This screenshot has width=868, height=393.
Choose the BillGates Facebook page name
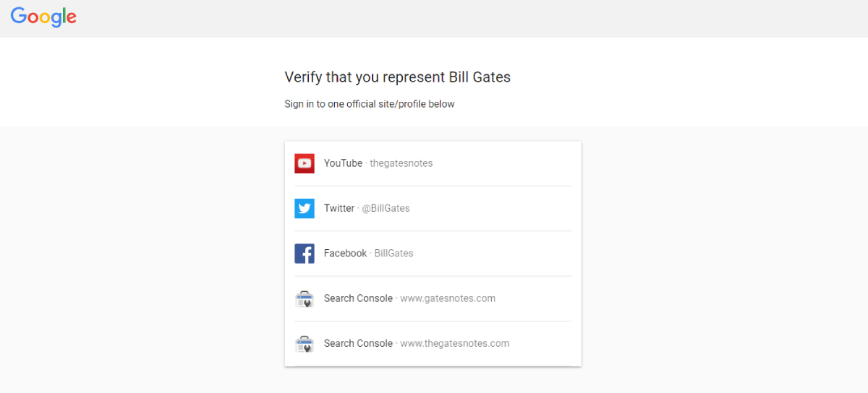point(393,254)
